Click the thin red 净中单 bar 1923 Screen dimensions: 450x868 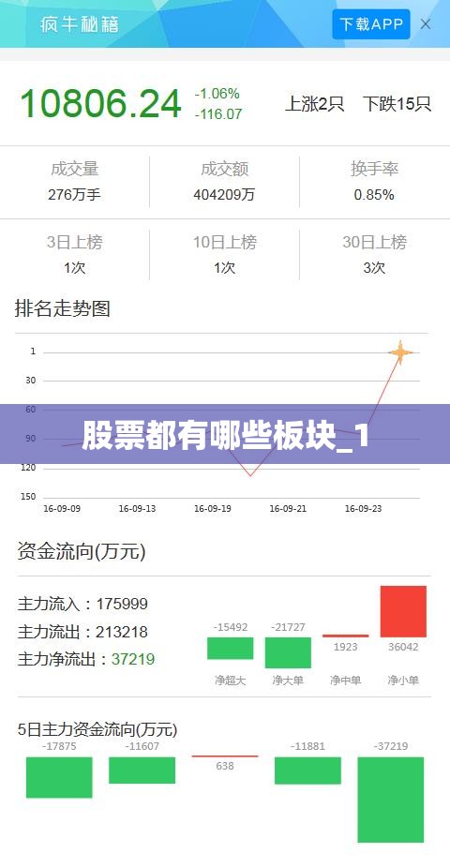coord(345,636)
